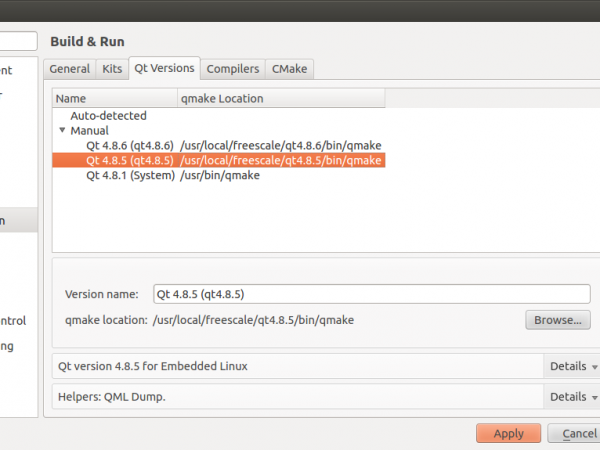Switch to the General tab
600x450 pixels.
pos(69,69)
